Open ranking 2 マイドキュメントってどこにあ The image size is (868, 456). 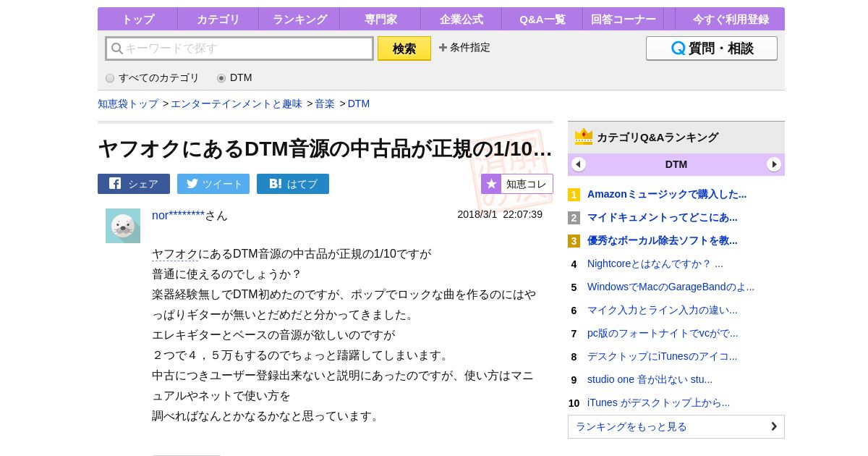click(663, 217)
